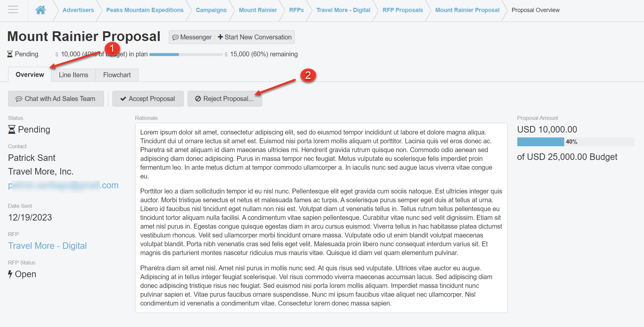Image resolution: width=644 pixels, height=327 pixels.
Task: Click the lightning bolt icon beside Open
Action: (10, 274)
